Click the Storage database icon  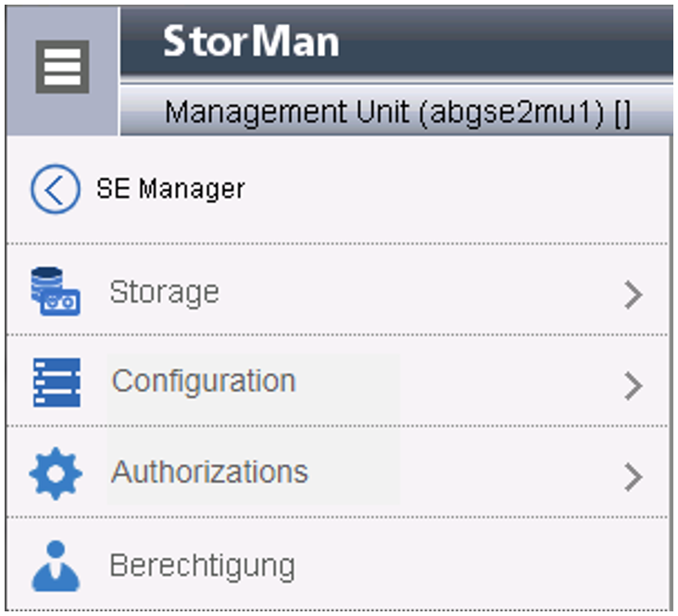(x=55, y=291)
